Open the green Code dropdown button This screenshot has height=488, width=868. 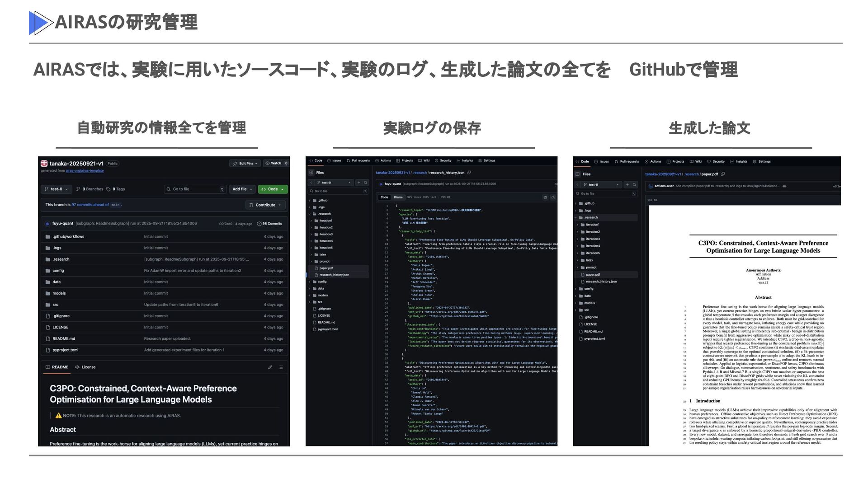click(273, 189)
